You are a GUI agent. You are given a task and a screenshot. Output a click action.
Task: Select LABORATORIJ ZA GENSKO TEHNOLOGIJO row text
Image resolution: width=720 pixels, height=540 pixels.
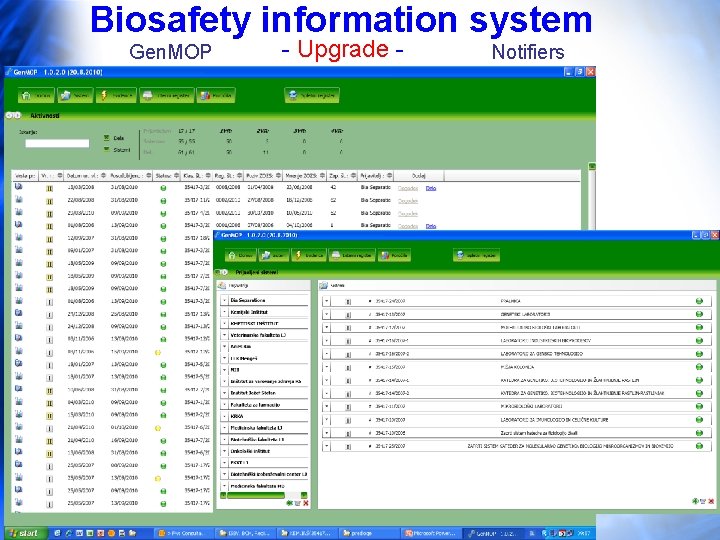point(541,354)
